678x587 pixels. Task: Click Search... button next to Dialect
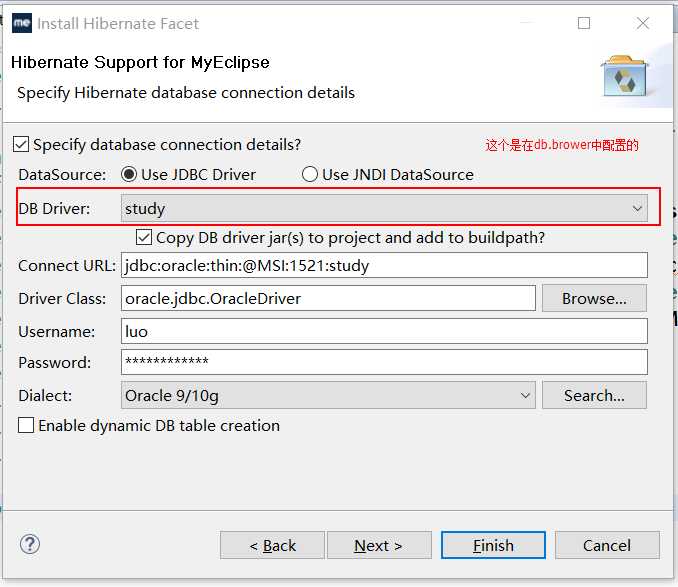pos(594,395)
